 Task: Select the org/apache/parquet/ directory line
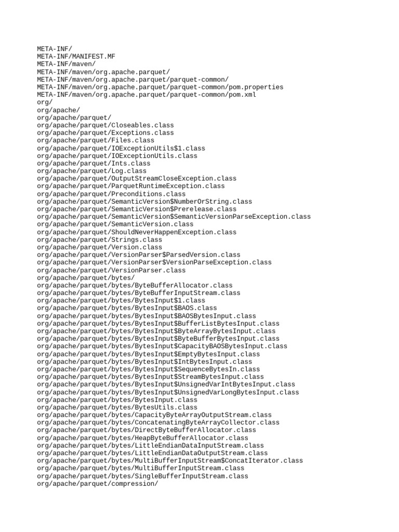pyautogui.click(x=74, y=118)
